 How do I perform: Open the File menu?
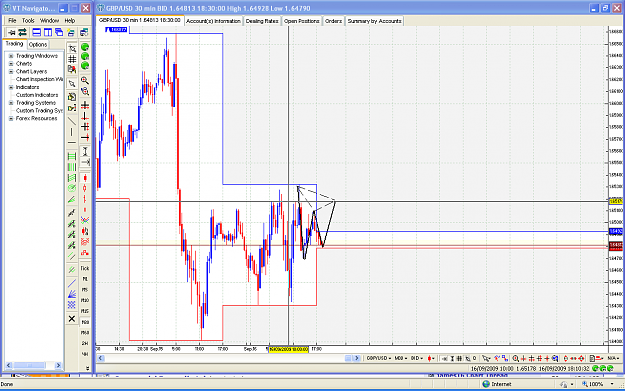tap(12, 20)
